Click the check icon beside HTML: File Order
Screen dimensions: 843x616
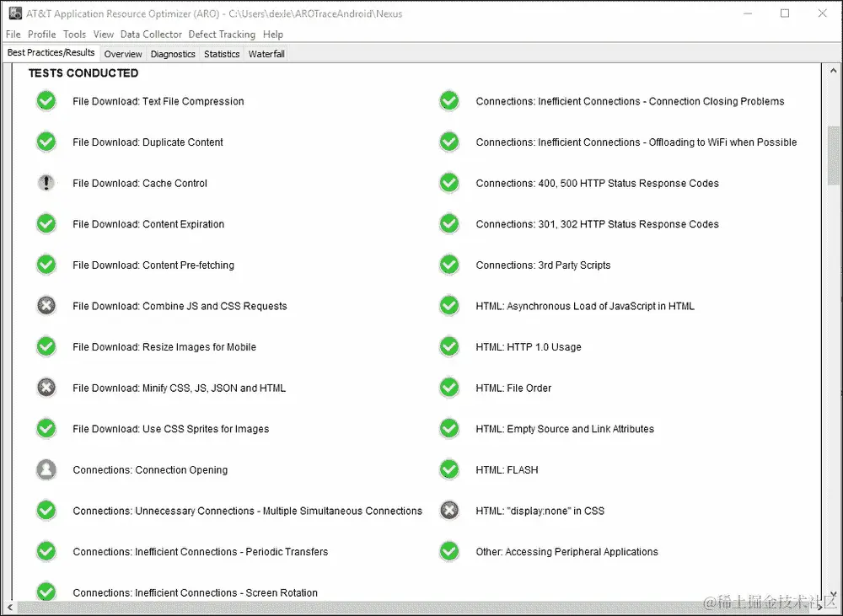click(x=449, y=388)
